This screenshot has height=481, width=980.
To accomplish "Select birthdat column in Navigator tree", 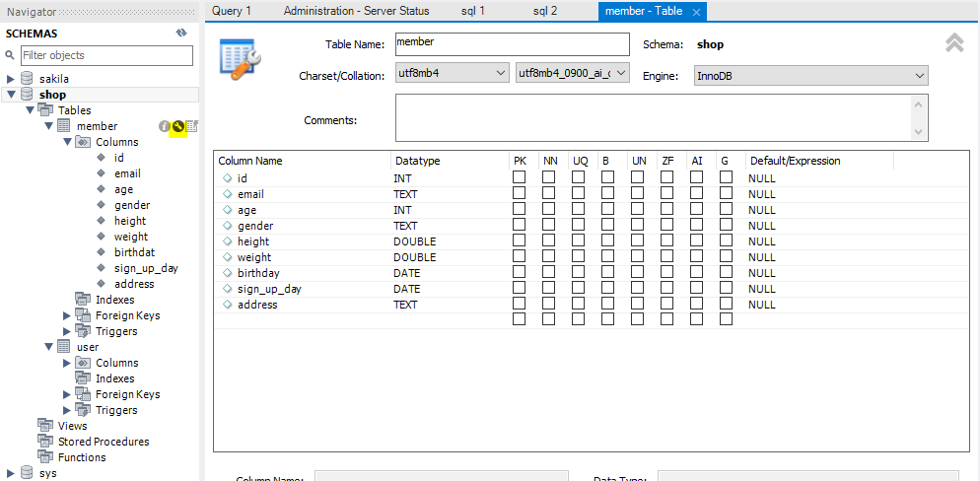I will (x=134, y=251).
